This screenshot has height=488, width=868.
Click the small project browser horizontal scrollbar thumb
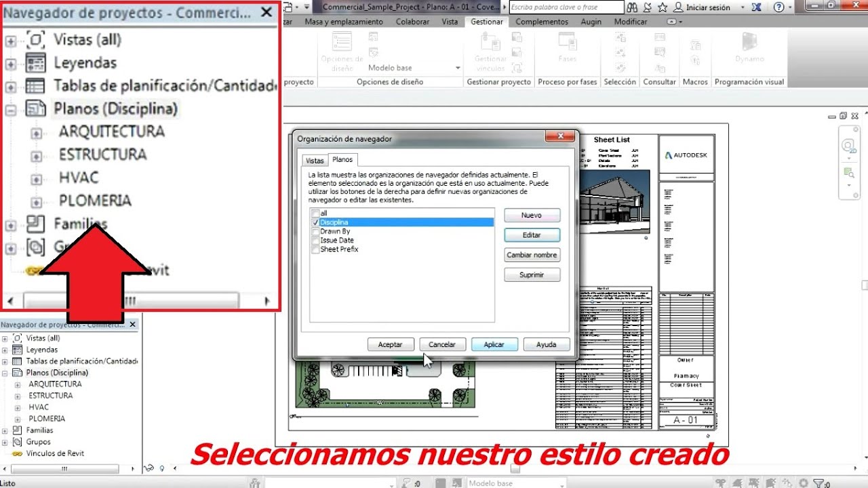point(64,468)
